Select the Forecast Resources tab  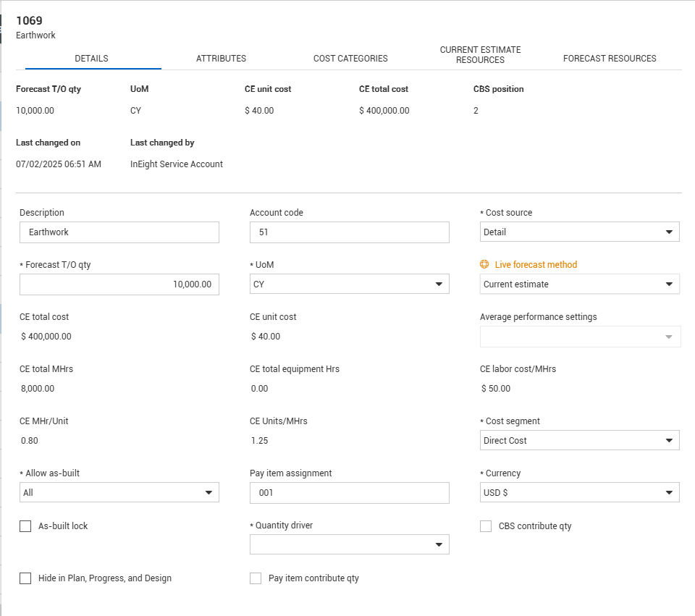[x=610, y=59]
